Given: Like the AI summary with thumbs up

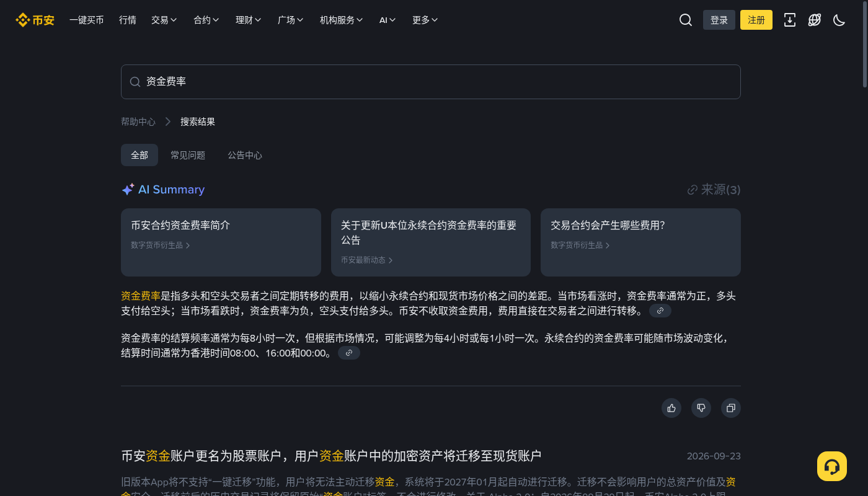Looking at the screenshot, I should coord(671,408).
